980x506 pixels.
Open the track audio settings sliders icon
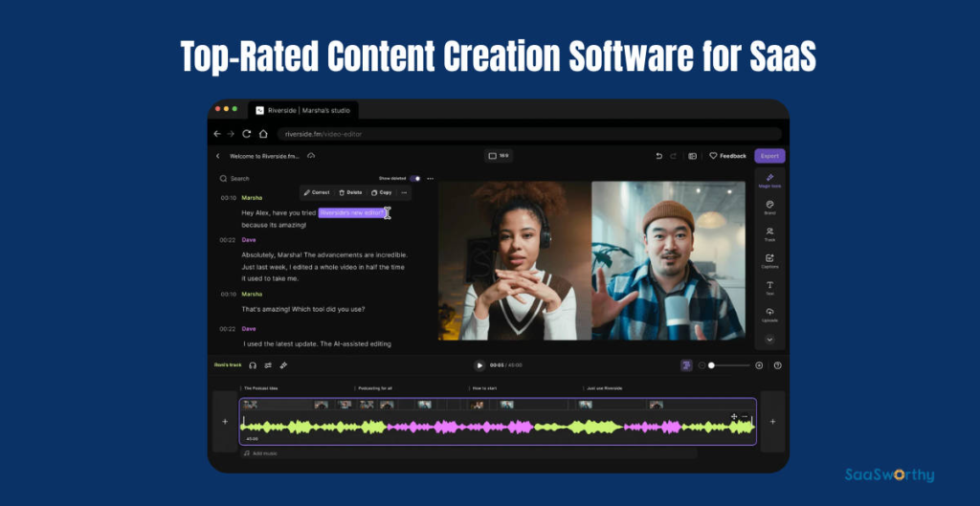click(x=268, y=365)
